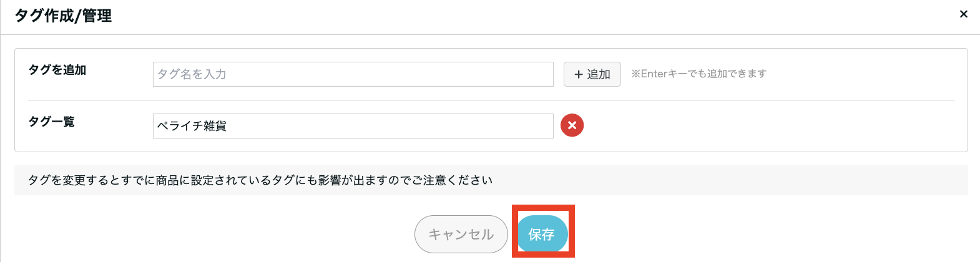
Task: Save tags with the 保存 button
Action: click(x=542, y=235)
